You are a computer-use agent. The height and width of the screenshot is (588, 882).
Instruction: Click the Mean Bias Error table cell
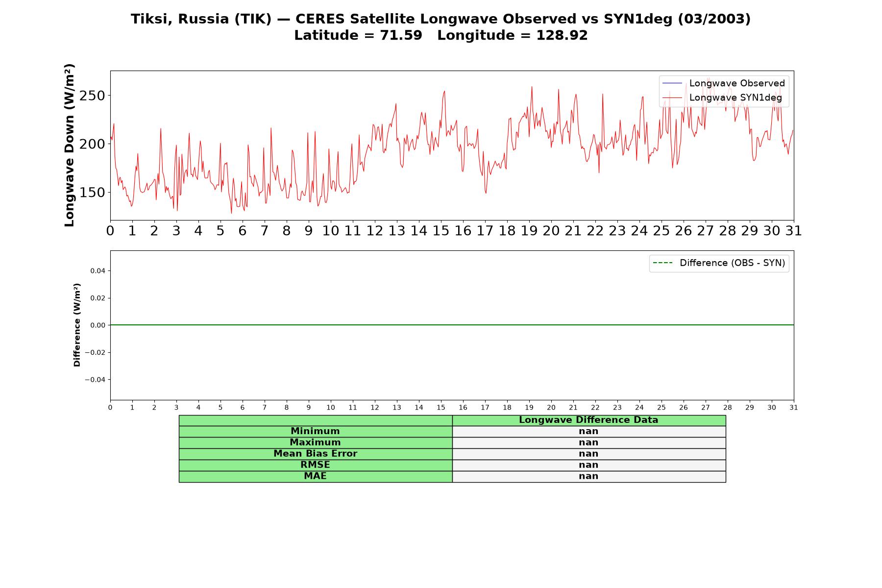coord(315,454)
